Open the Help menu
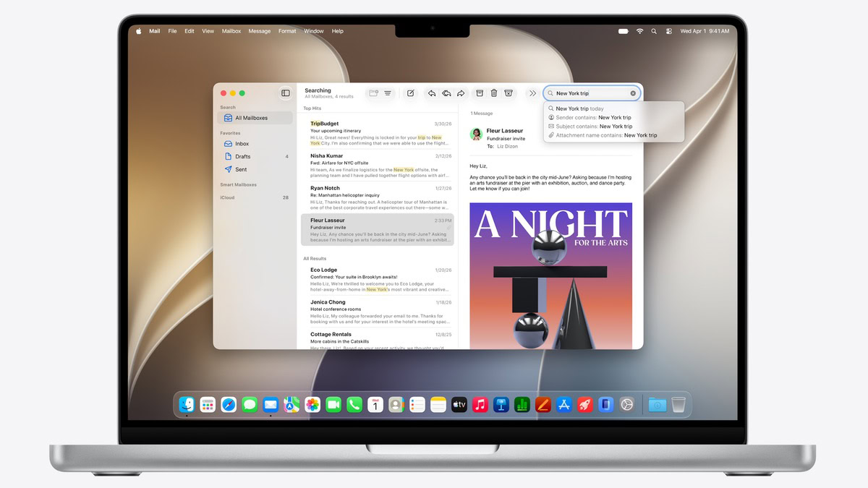This screenshot has width=868, height=488. point(338,31)
